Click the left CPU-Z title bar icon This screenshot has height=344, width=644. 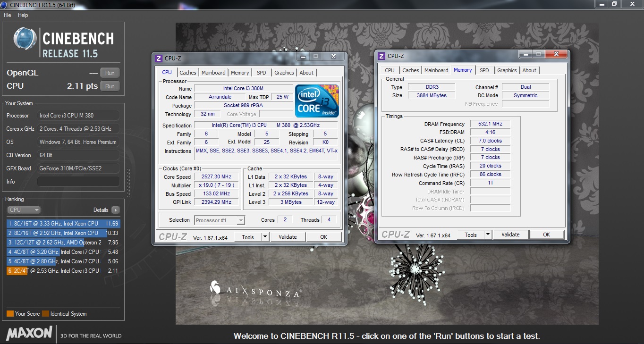[x=159, y=58]
